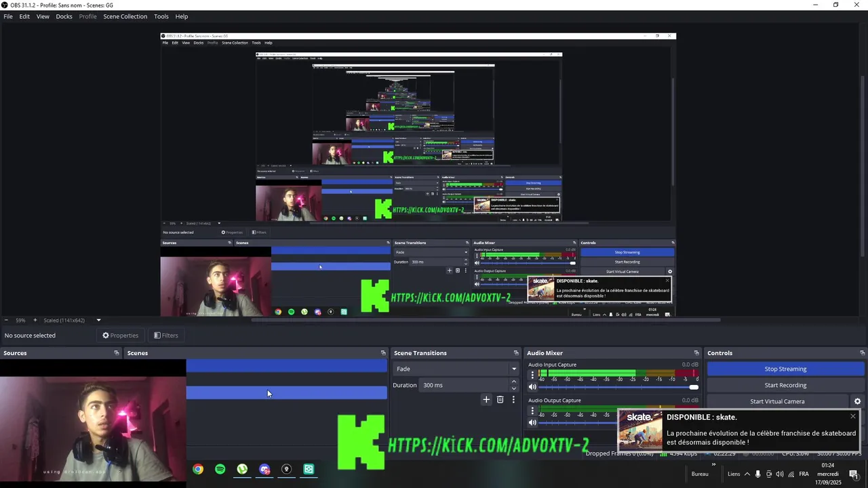
Task: Open Audio Input Capture options dots menu
Action: (x=532, y=375)
